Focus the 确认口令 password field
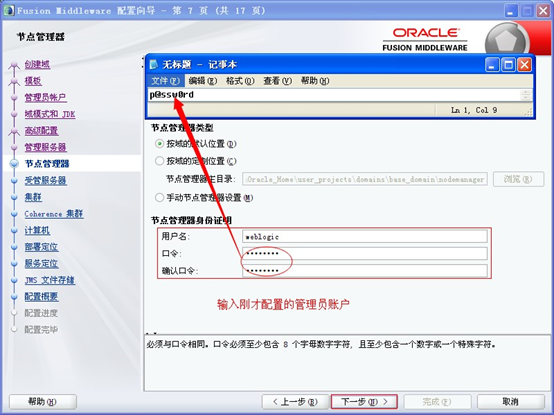 365,271
